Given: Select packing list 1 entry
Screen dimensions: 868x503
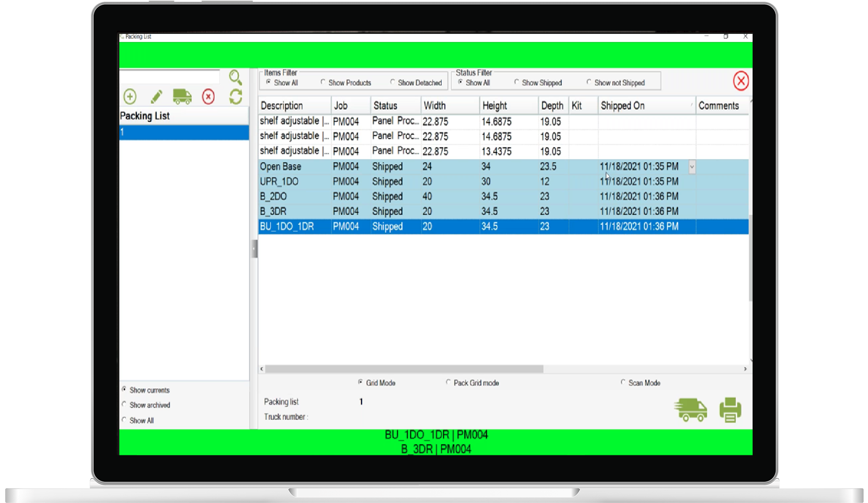Looking at the screenshot, I should (184, 132).
